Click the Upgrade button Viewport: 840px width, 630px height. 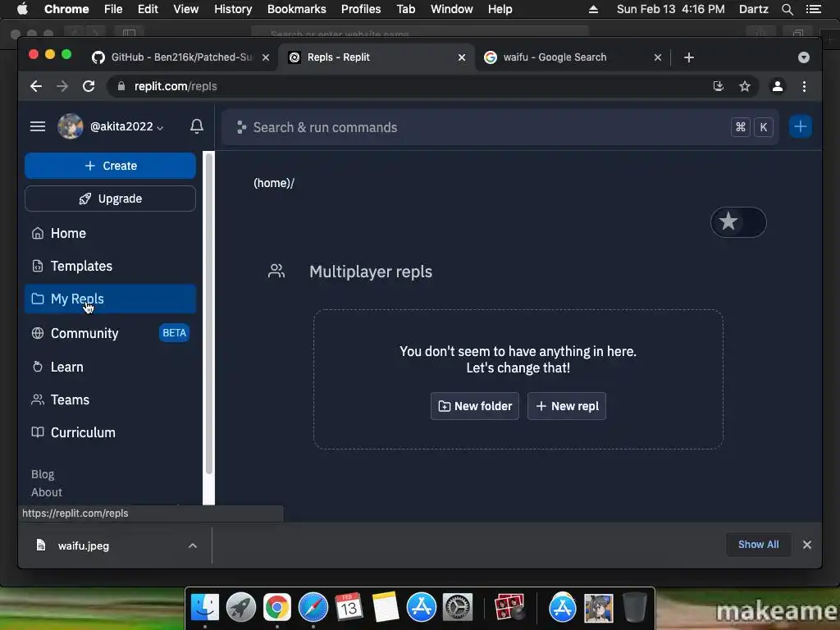click(x=111, y=199)
